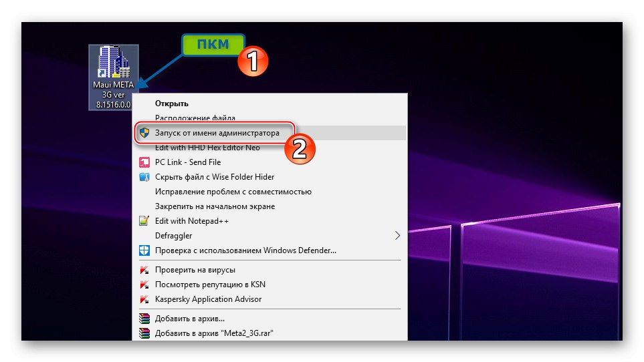The width and height of the screenshot is (644, 362).
Task: Choose Закрепить на начальном экране
Action: coord(270,206)
